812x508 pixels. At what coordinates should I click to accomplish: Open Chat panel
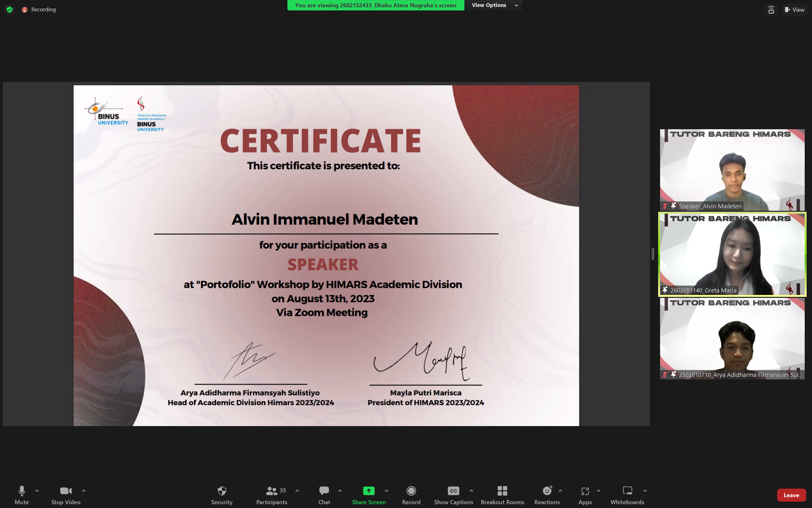click(x=324, y=495)
